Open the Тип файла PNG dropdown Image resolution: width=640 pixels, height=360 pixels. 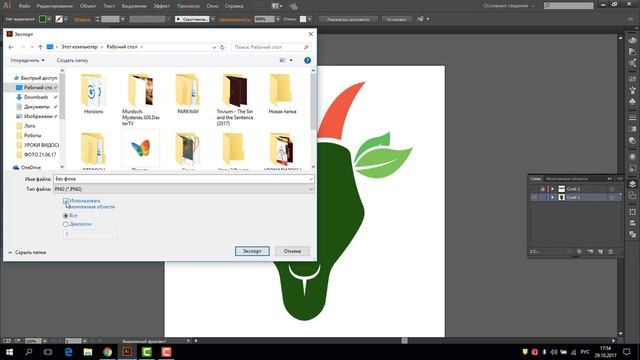(184, 189)
